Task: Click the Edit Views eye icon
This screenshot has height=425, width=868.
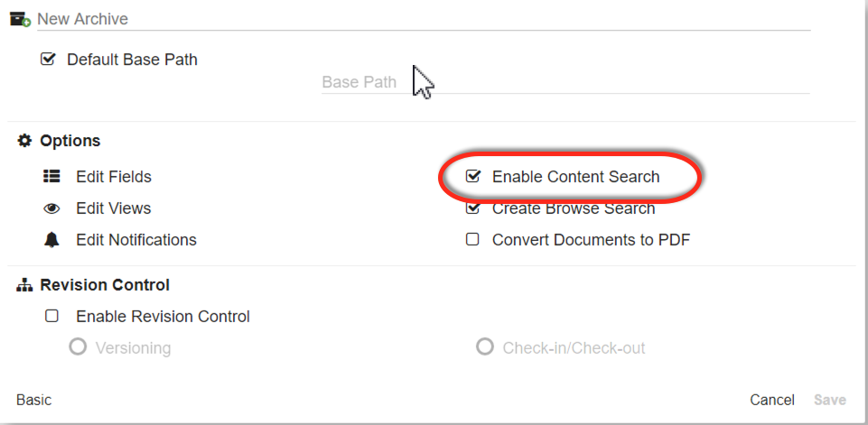Action: tap(51, 208)
